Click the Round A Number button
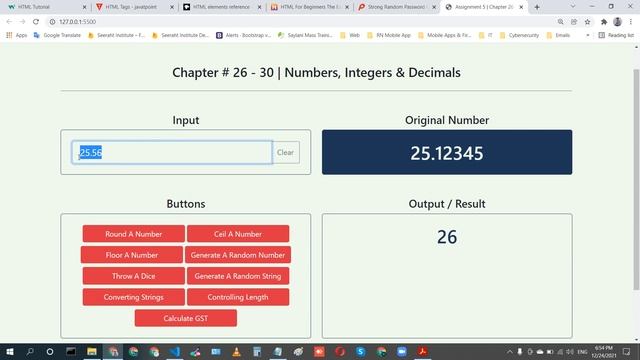640x360 pixels. point(133,234)
